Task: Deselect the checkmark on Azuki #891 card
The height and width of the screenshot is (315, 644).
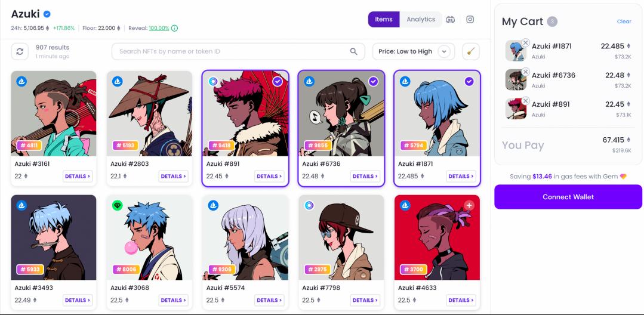Action: tap(277, 81)
